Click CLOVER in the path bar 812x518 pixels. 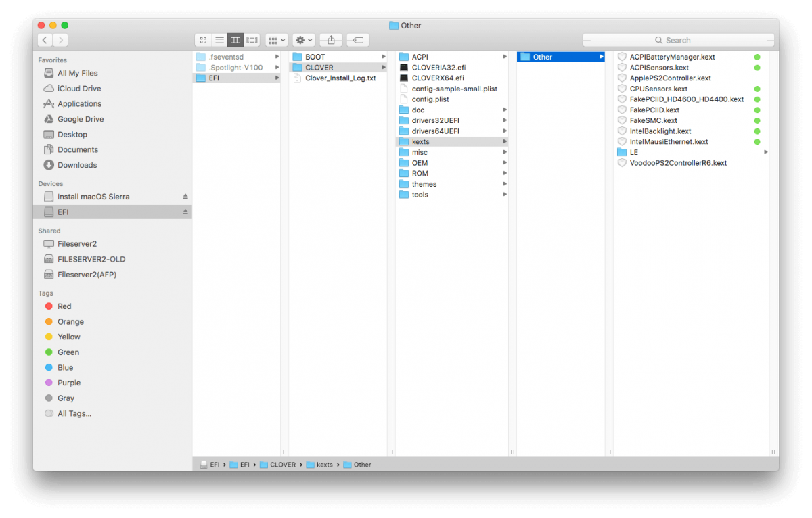coord(282,465)
